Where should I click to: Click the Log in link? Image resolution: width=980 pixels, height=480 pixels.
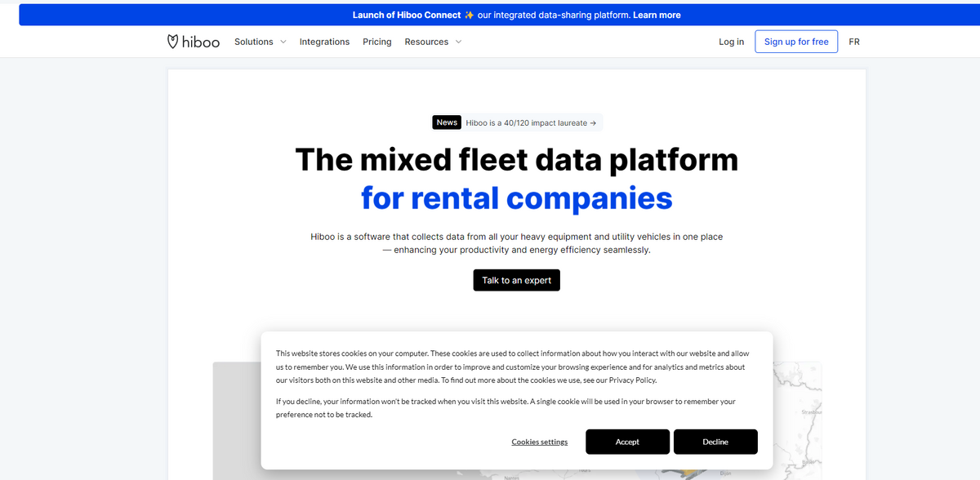(731, 42)
